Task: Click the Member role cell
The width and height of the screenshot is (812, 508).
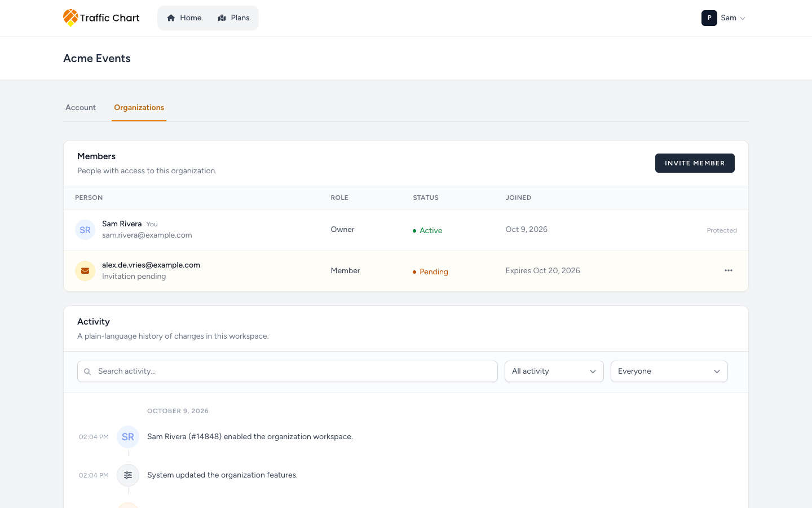Action: pos(346,271)
